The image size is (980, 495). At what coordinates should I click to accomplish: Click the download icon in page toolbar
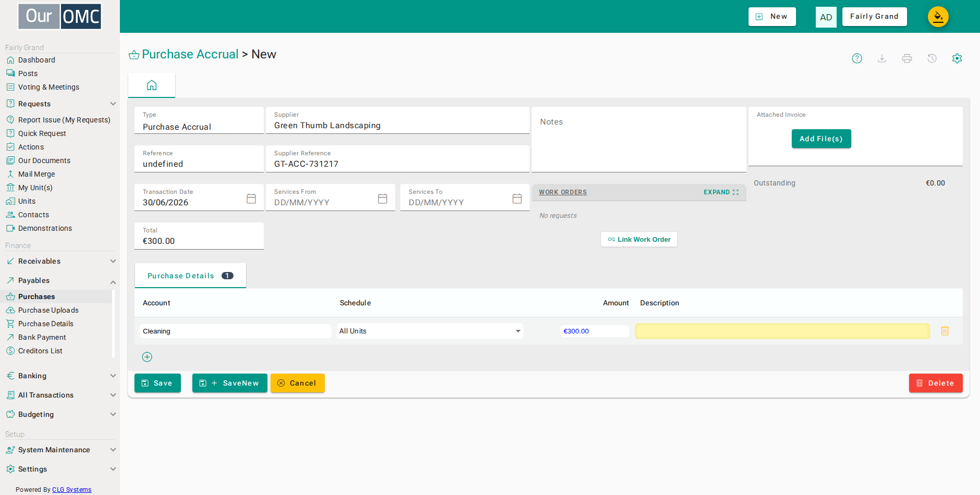pyautogui.click(x=882, y=58)
